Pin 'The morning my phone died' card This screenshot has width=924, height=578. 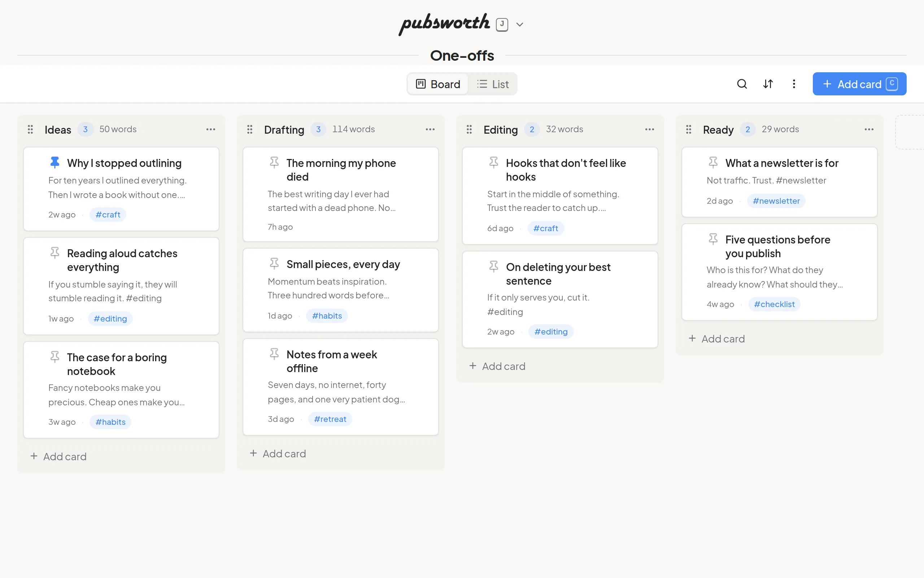(274, 163)
